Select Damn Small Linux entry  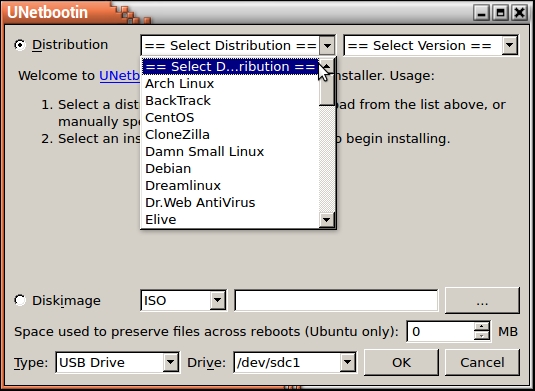[230, 151]
